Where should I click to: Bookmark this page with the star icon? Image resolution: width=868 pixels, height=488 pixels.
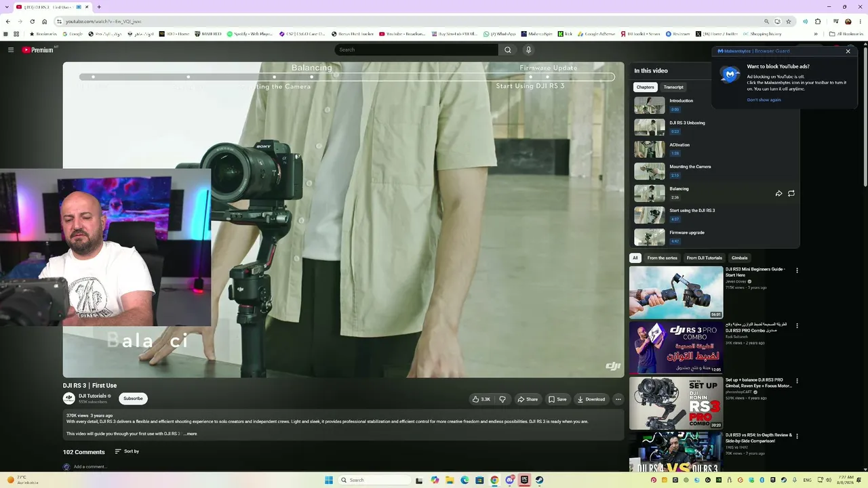(789, 21)
